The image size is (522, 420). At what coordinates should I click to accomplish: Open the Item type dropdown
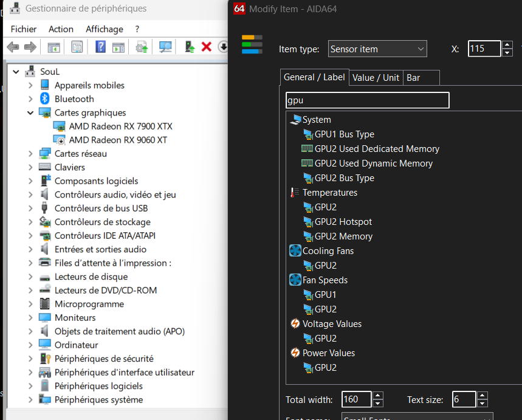pyautogui.click(x=377, y=49)
